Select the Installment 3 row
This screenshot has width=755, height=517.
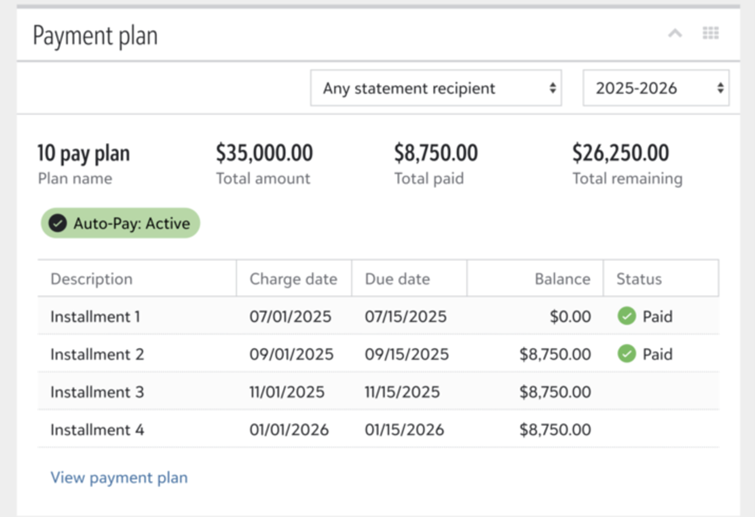[378, 392]
